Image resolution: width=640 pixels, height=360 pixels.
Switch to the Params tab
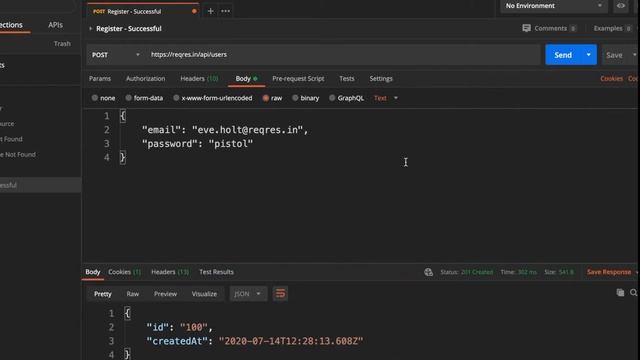(100, 78)
